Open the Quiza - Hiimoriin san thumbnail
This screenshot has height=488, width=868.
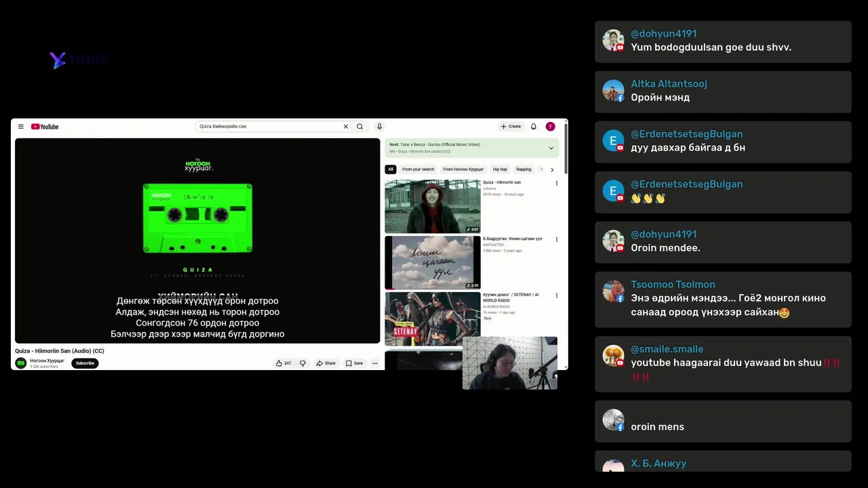433,206
